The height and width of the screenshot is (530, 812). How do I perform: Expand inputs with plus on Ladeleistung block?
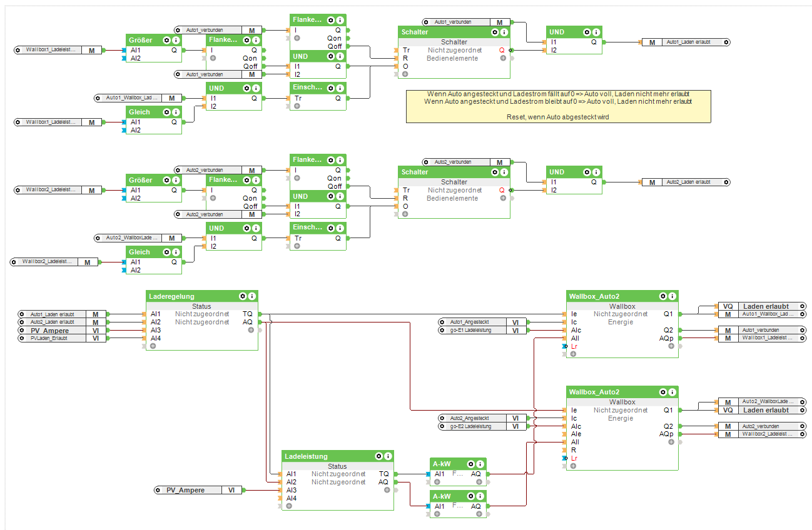[x=289, y=506]
